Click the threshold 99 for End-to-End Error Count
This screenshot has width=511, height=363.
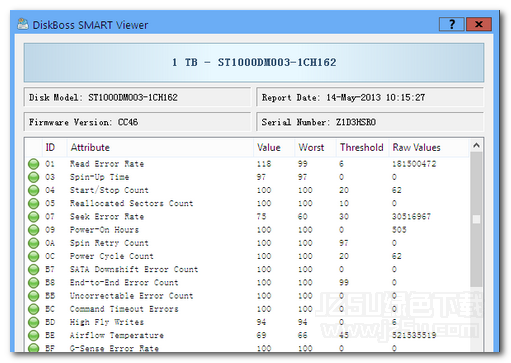(x=344, y=283)
